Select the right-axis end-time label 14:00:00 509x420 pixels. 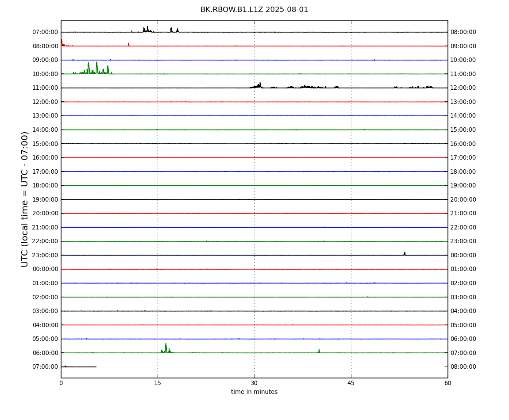(x=463, y=116)
